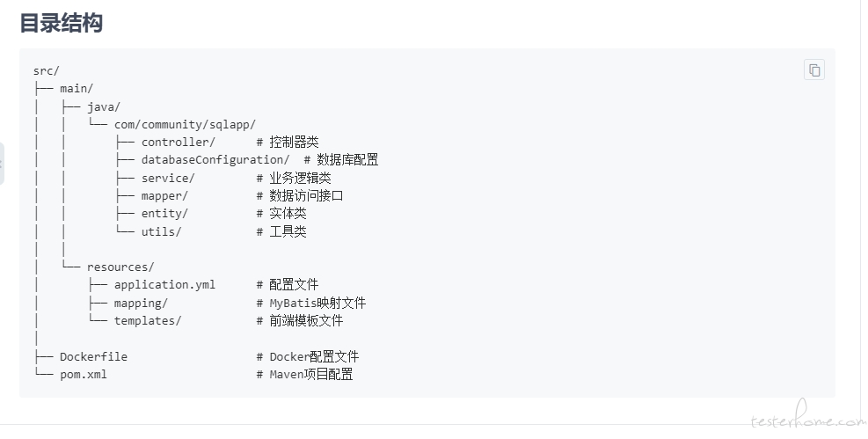
Task: Click the main/ directory entry
Action: point(77,89)
